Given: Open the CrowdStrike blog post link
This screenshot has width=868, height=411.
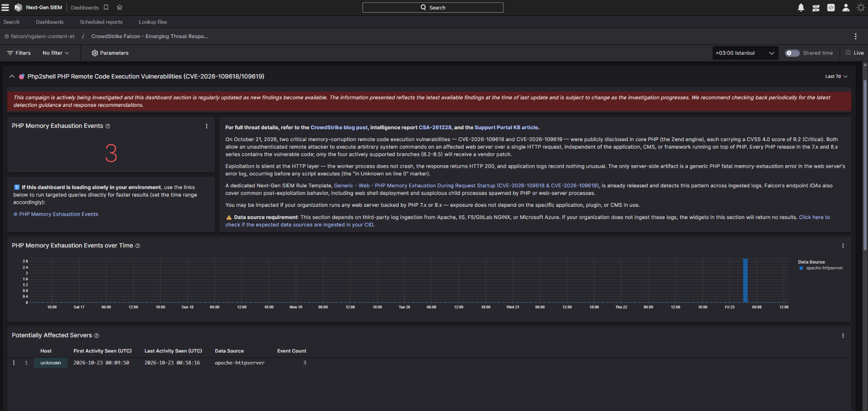Looking at the screenshot, I should click(339, 128).
